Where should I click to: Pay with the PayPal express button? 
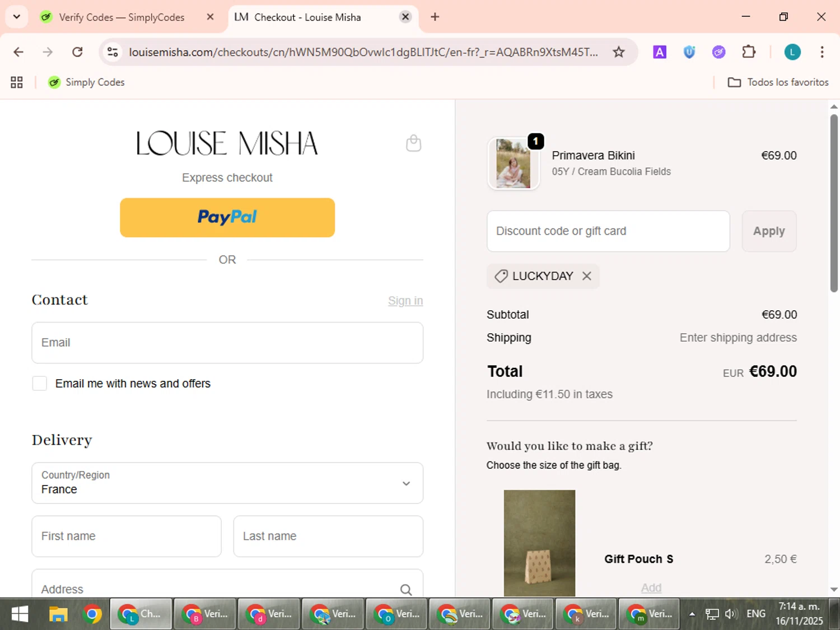pos(227,217)
